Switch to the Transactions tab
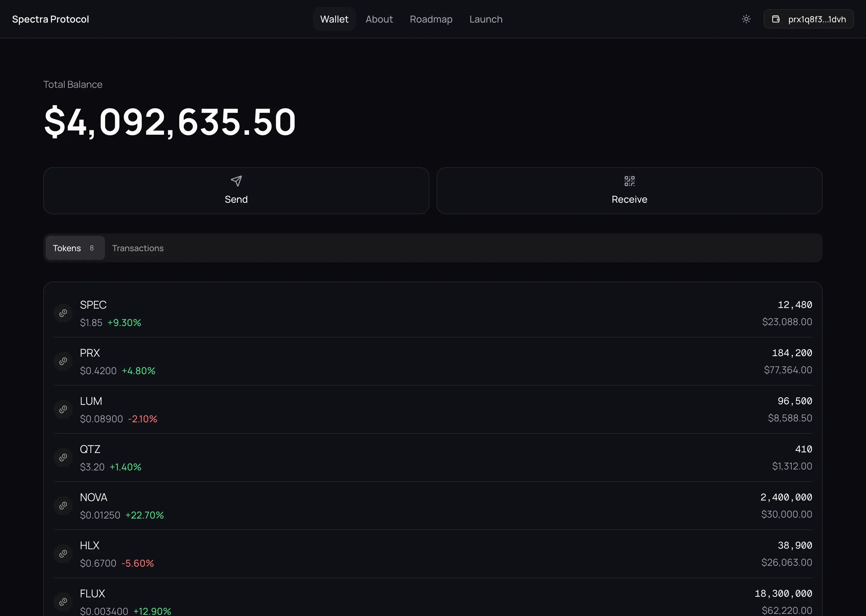 tap(138, 248)
